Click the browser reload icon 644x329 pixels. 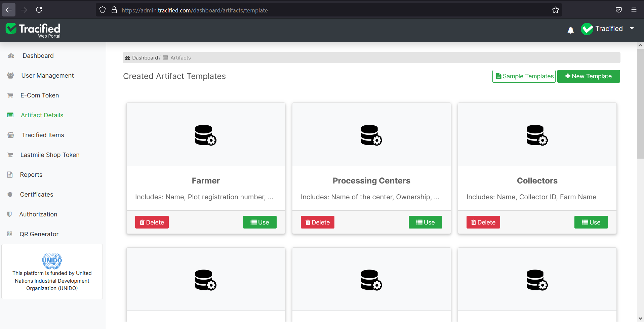[39, 10]
